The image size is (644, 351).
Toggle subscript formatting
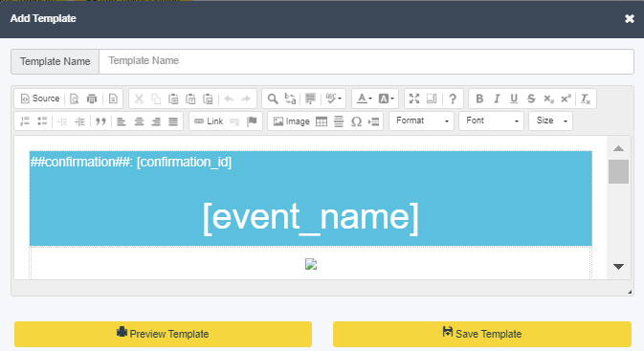(x=548, y=99)
